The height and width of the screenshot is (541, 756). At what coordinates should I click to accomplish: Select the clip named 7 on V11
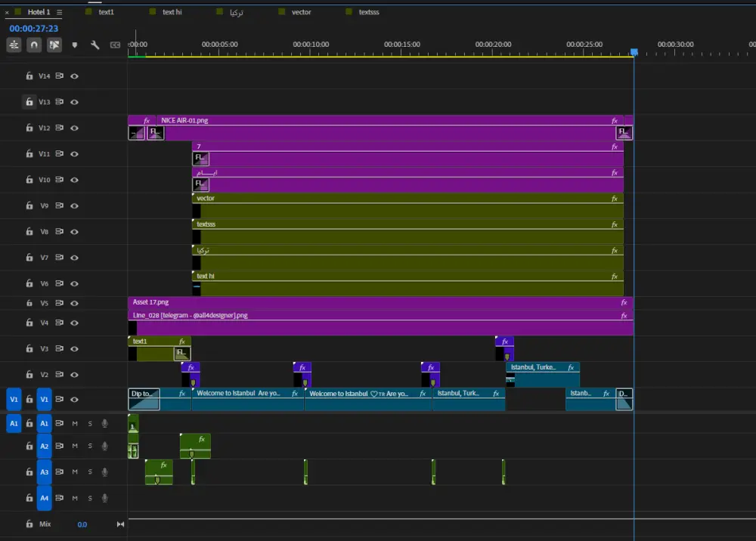(x=407, y=153)
